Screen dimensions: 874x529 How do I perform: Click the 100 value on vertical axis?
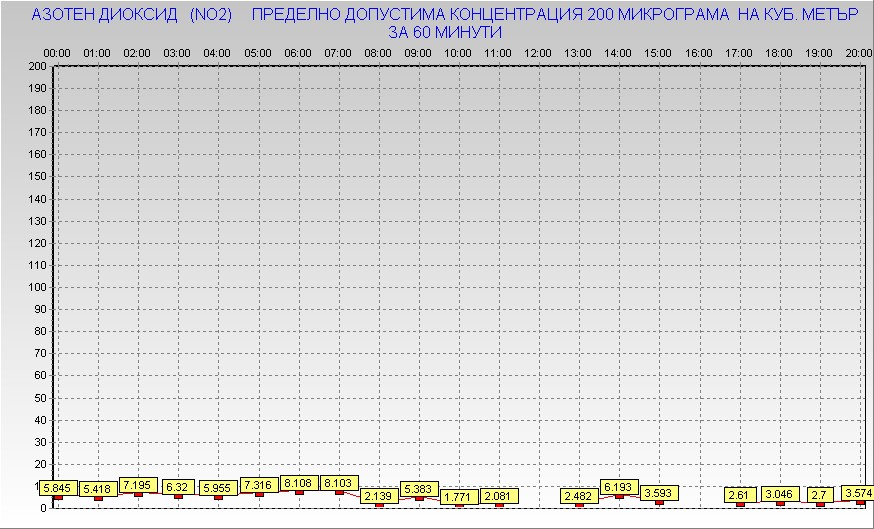(x=37, y=287)
